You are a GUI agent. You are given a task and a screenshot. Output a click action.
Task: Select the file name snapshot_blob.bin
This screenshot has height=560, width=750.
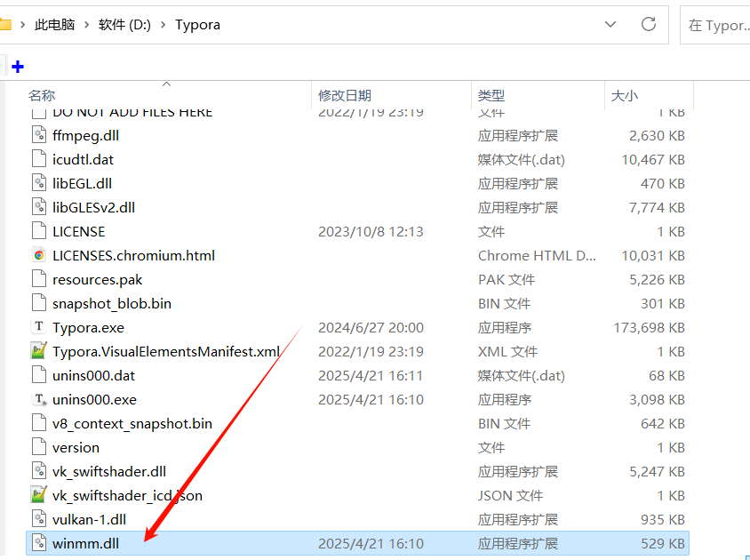click(x=112, y=303)
